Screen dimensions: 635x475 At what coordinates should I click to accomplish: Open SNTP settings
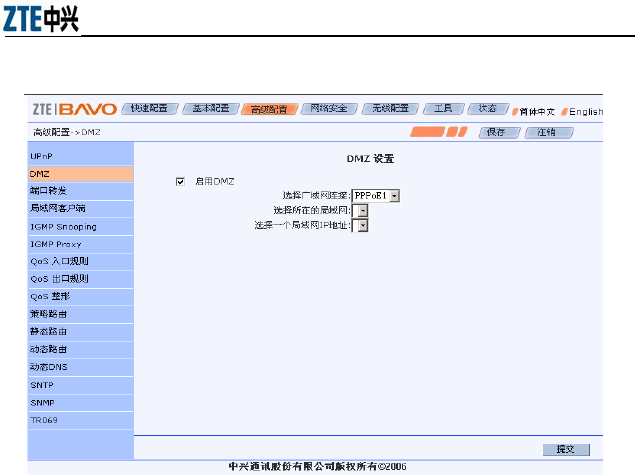(81, 386)
